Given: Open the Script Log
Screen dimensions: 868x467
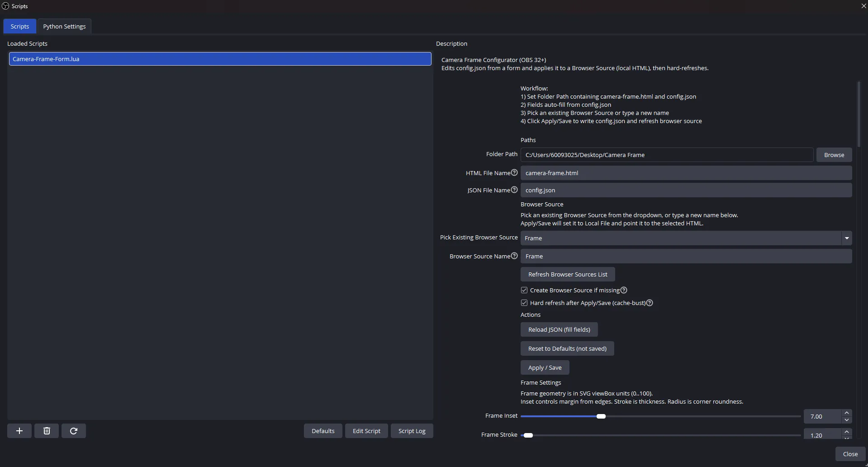Looking at the screenshot, I should point(411,430).
